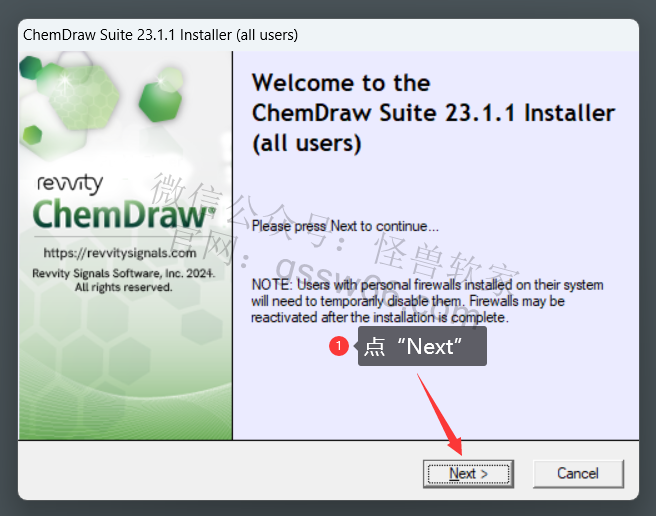Click the small bright green hexagon below the cluster
This screenshot has width=656, height=516.
coord(33,135)
